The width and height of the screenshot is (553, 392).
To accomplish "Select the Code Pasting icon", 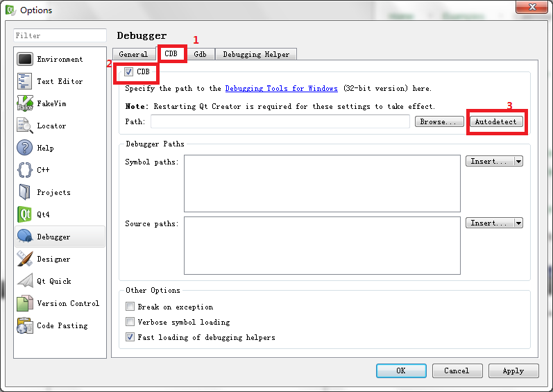I will pyautogui.click(x=25, y=325).
